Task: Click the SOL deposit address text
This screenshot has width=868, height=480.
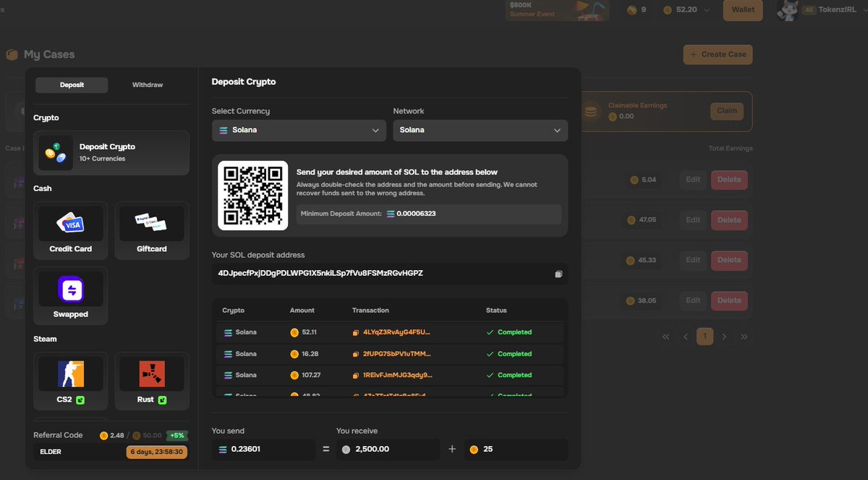Action: pos(320,273)
